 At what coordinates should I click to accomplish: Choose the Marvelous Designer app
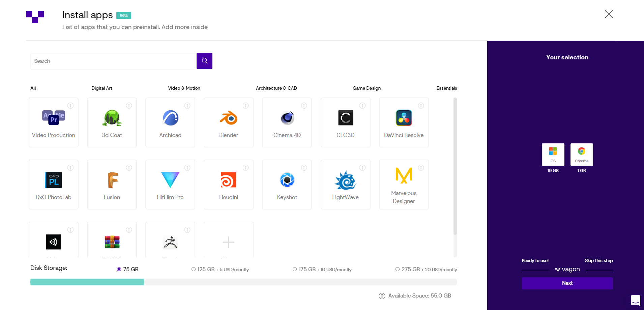tap(404, 185)
